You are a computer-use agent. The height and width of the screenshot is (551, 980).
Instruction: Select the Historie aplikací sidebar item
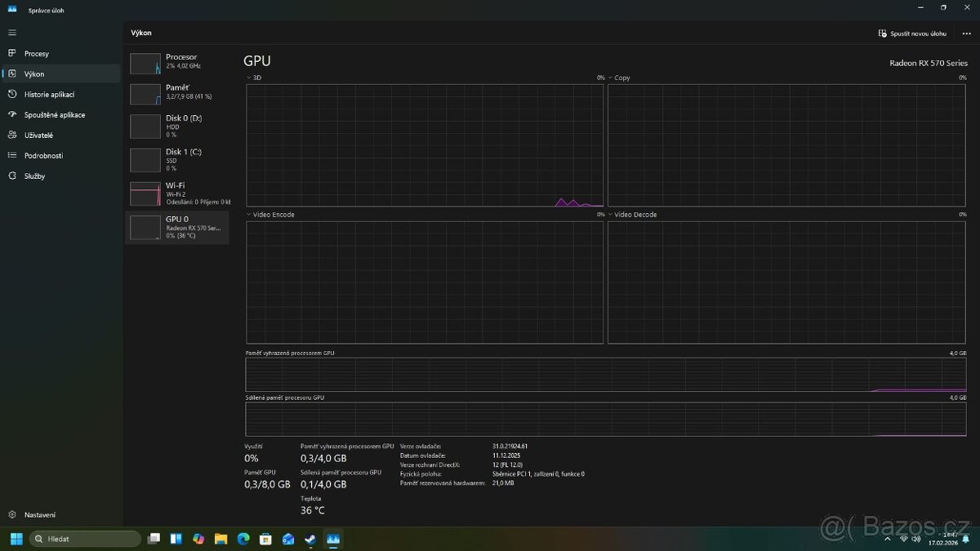point(50,94)
